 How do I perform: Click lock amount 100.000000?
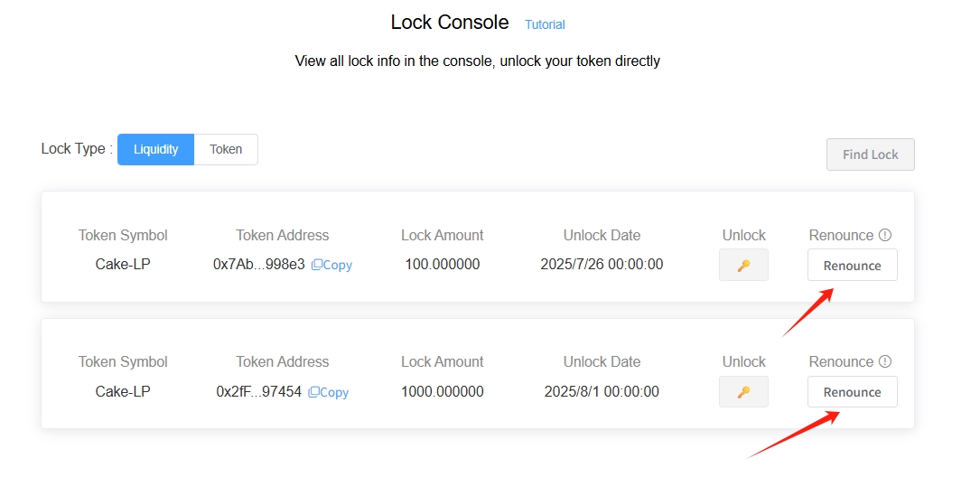click(x=443, y=265)
